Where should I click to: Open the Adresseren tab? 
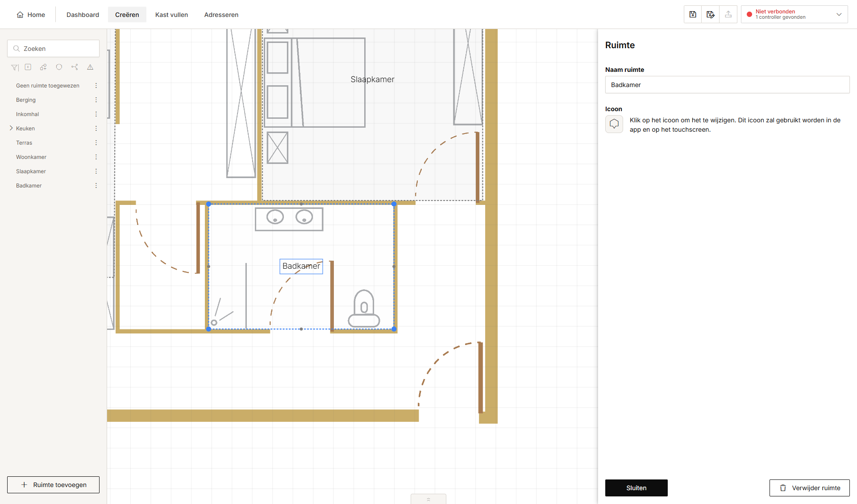point(221,15)
